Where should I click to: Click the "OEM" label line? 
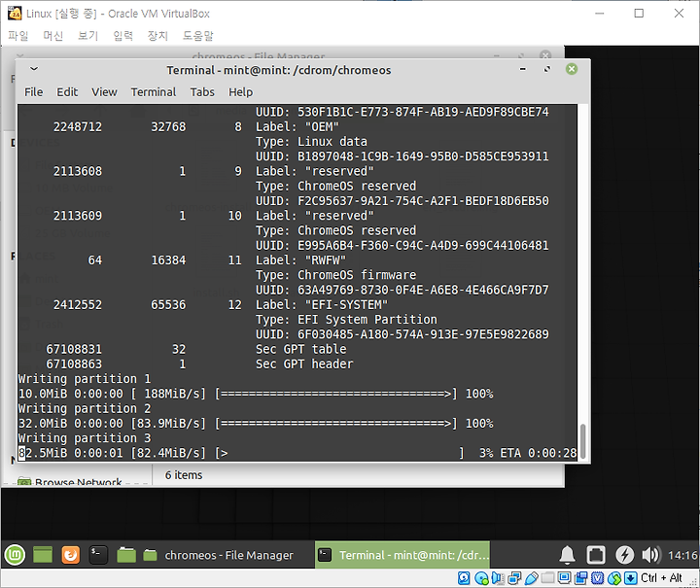[297, 126]
